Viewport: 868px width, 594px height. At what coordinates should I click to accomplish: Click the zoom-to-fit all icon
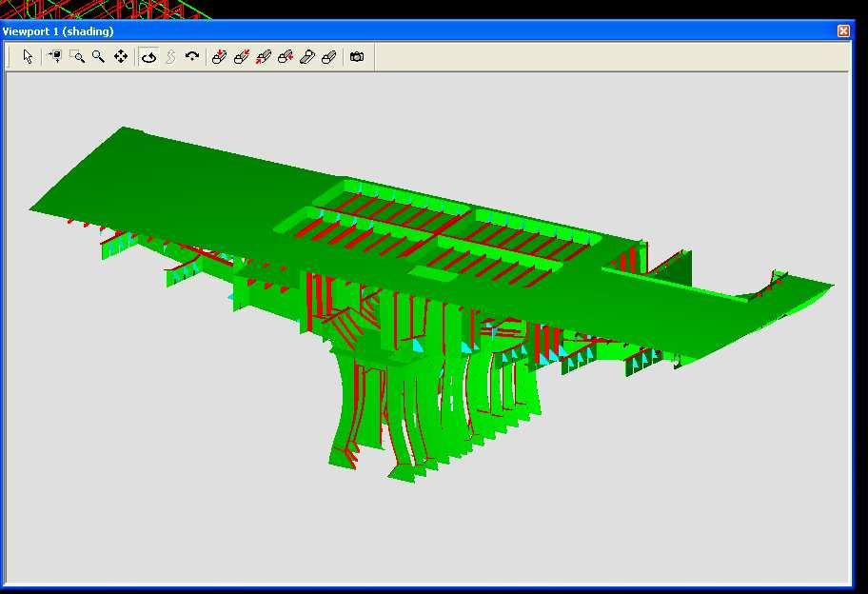point(55,56)
